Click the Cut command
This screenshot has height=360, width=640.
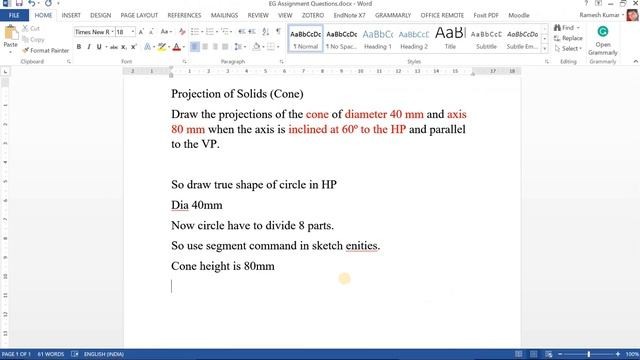click(31, 28)
